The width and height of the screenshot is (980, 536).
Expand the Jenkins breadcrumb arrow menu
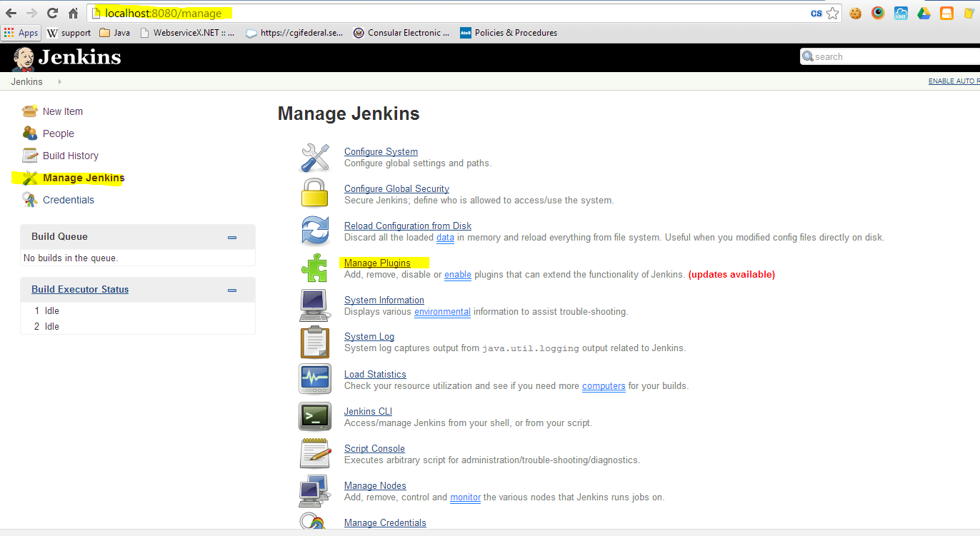click(x=59, y=81)
